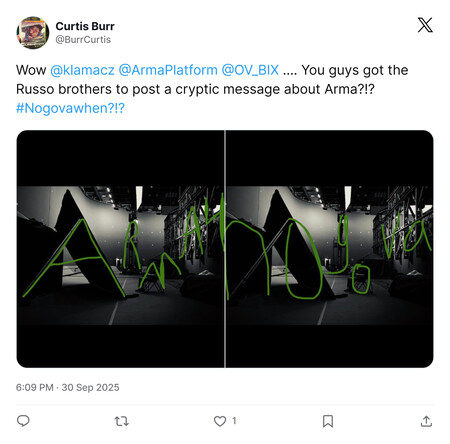Click the 30 Sep 2025 date
The width and height of the screenshot is (450, 444).
(90, 387)
